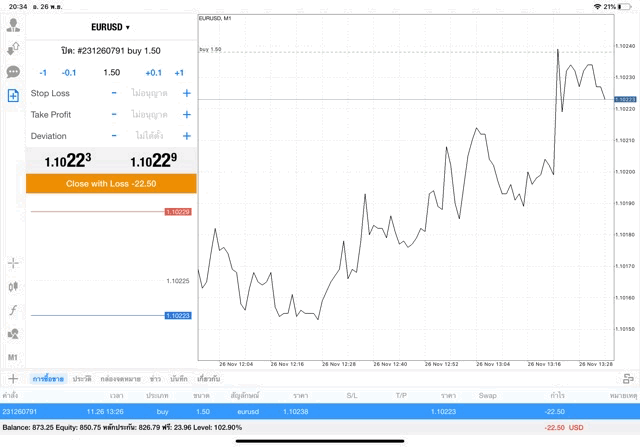Open the quotes arrows icon
Screen dimensions: 640x447
13,48
